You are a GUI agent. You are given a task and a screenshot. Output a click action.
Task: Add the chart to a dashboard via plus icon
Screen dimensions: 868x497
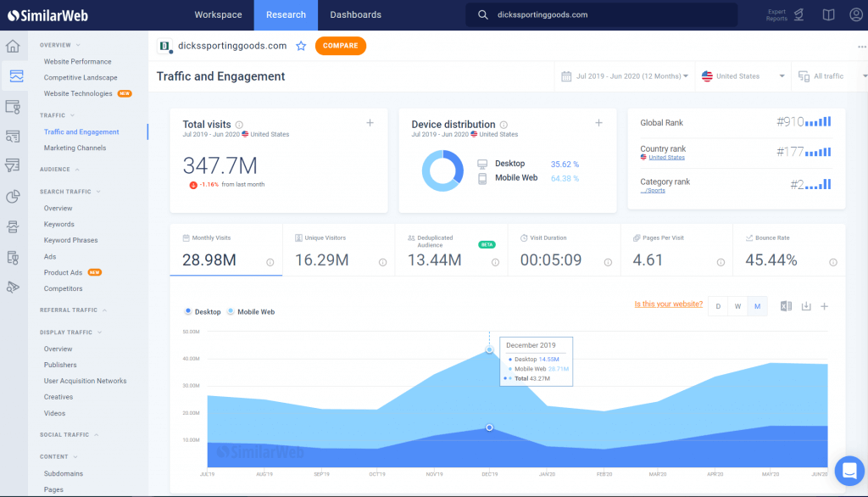pyautogui.click(x=824, y=306)
